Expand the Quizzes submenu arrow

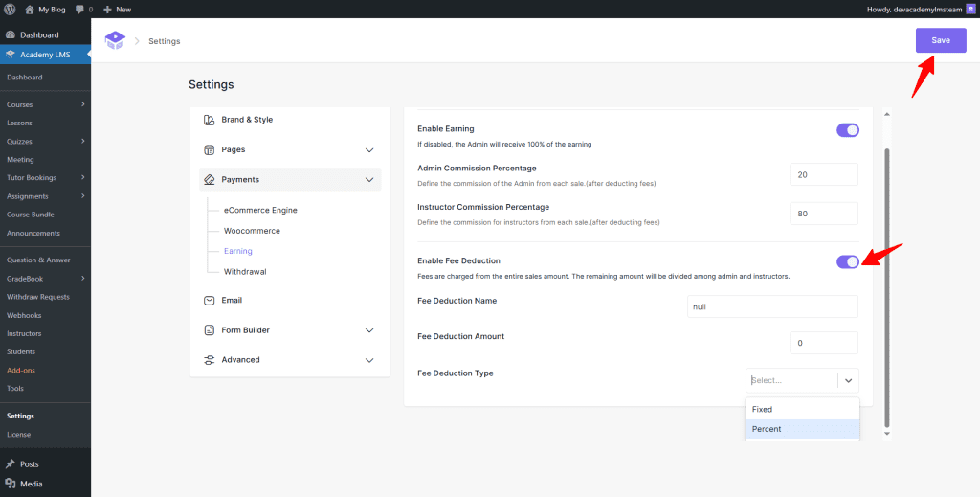[83, 142]
